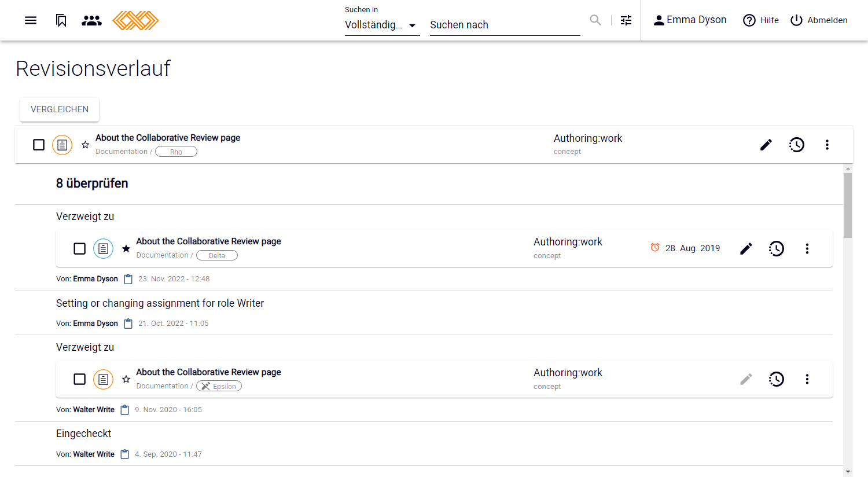Open the Hilfe help link
Screen dimensions: 868x492
click(761, 20)
